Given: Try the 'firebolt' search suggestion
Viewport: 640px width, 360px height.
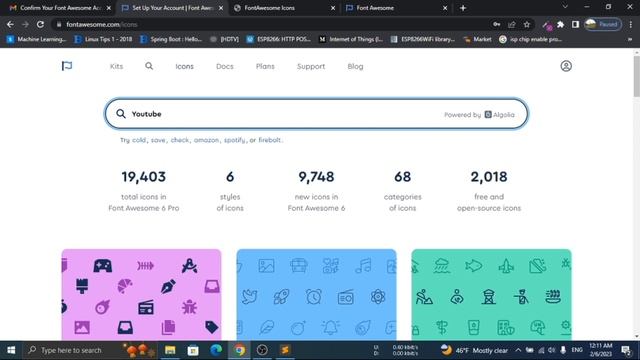Looking at the screenshot, I should coord(269,140).
